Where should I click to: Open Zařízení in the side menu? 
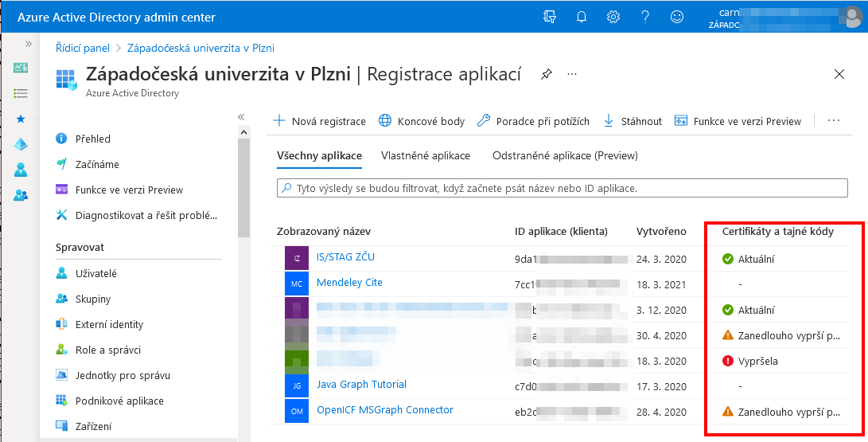tap(94, 427)
